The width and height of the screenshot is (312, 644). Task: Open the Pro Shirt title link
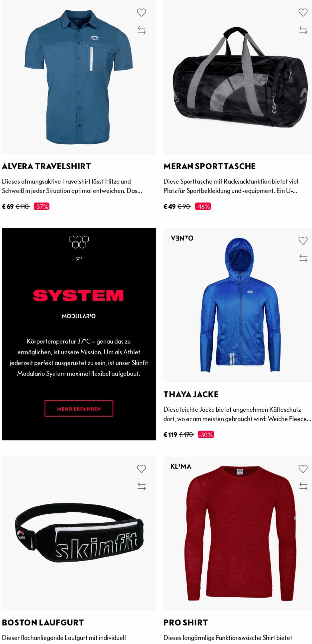click(186, 623)
